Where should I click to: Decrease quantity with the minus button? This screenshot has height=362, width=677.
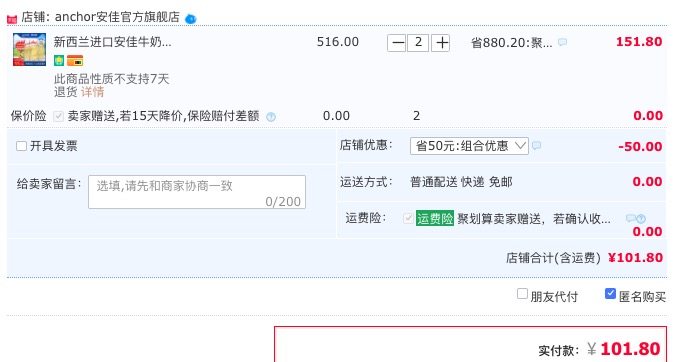396,43
